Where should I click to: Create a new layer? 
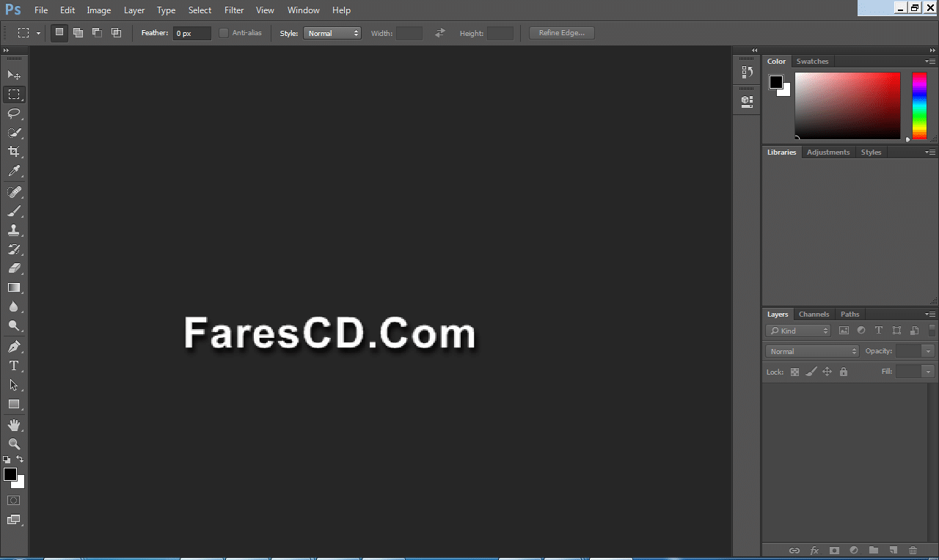click(x=894, y=550)
